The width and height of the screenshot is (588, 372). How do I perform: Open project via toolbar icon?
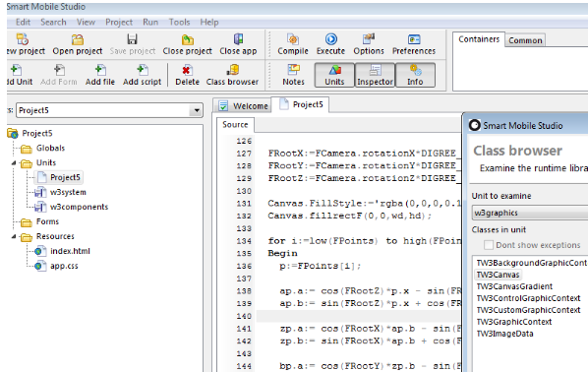(78, 39)
